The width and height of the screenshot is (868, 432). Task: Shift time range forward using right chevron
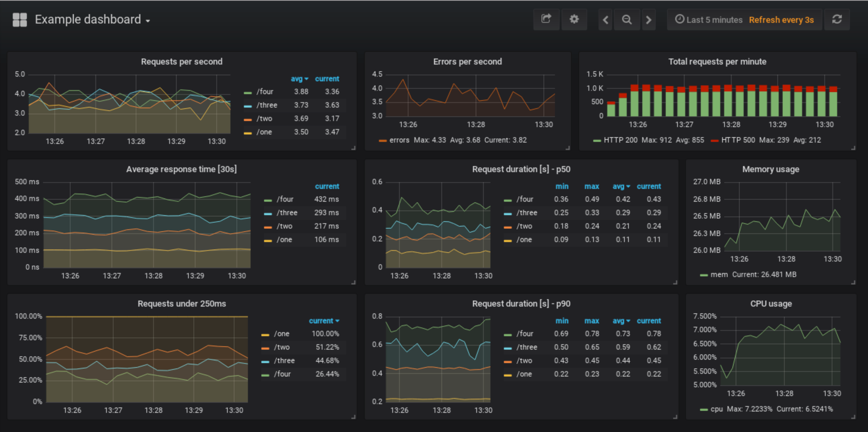pyautogui.click(x=649, y=19)
